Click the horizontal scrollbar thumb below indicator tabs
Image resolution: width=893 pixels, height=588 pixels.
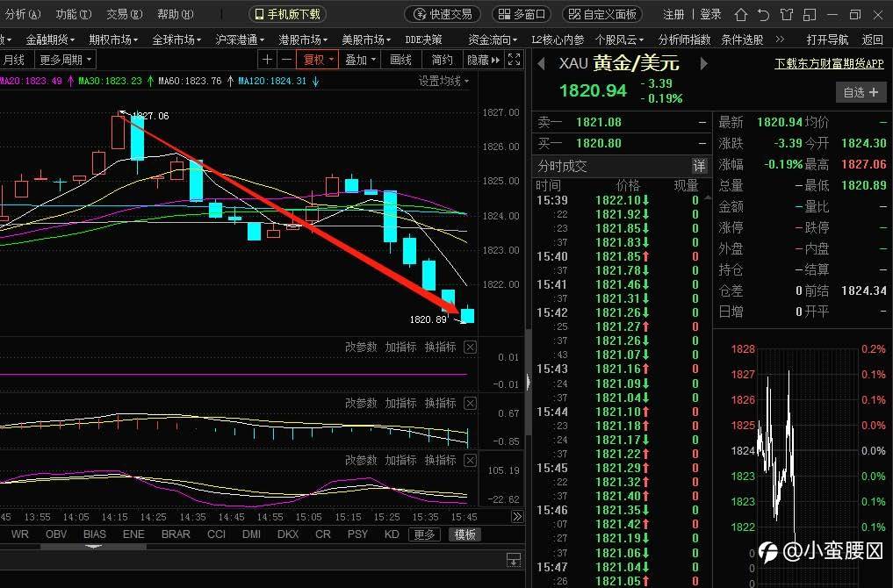tap(93, 547)
